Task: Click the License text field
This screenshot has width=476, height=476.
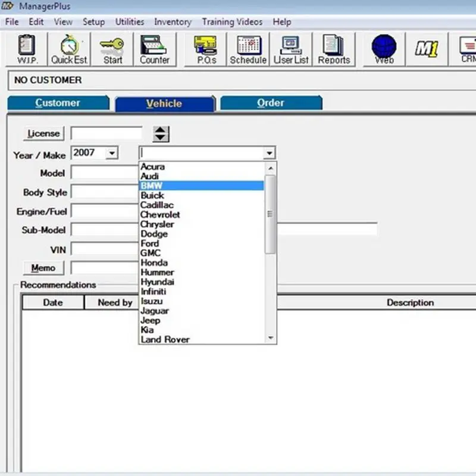Action: (x=107, y=133)
